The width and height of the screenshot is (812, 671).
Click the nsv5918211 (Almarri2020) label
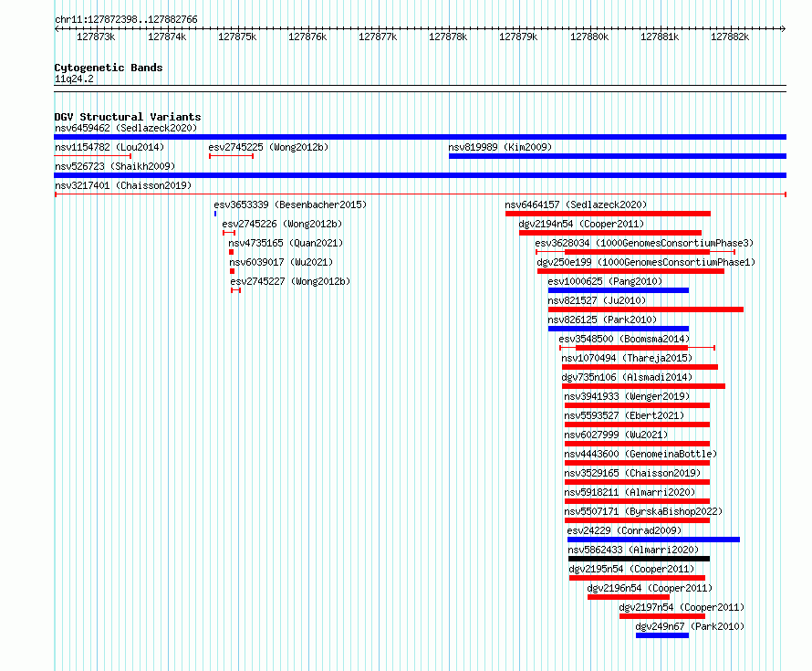(x=630, y=492)
